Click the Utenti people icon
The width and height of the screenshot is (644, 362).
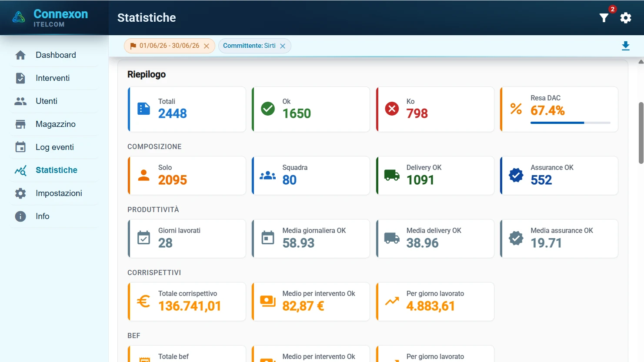[20, 101]
